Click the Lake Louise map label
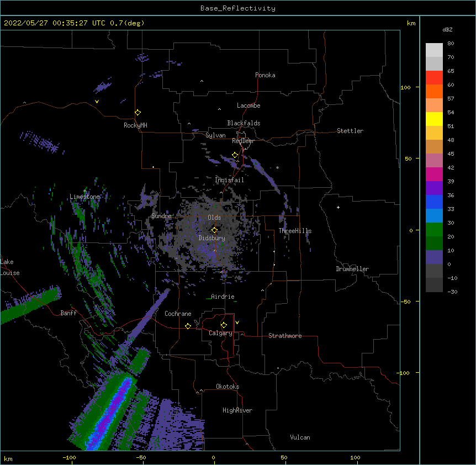 (x=9, y=267)
